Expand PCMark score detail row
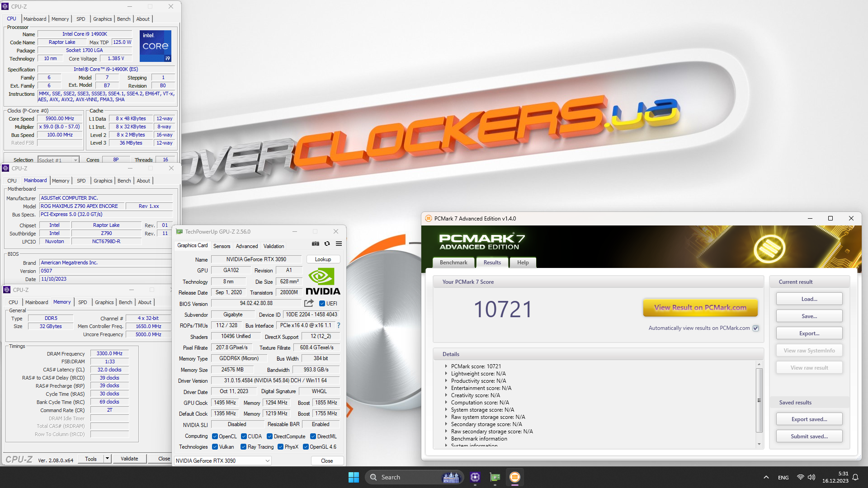868x488 pixels. tap(446, 366)
